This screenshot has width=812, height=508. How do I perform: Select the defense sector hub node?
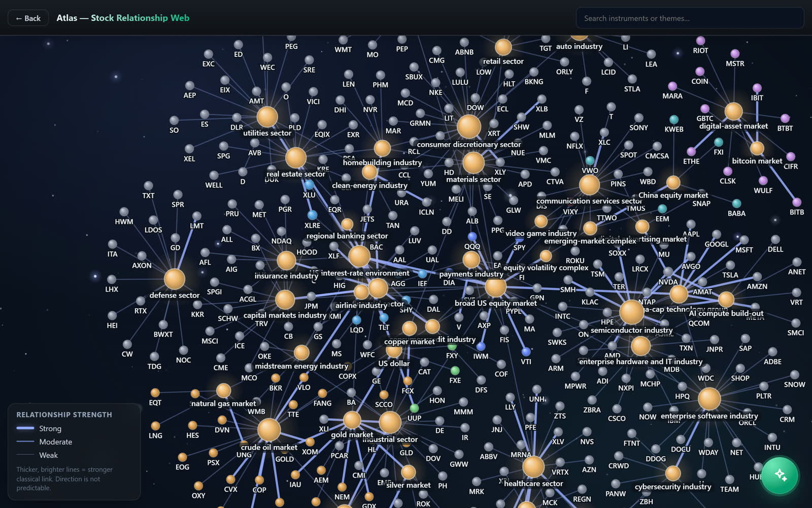(175, 279)
